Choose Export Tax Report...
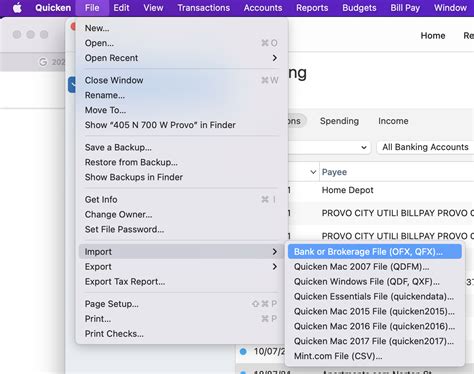 point(182,282)
